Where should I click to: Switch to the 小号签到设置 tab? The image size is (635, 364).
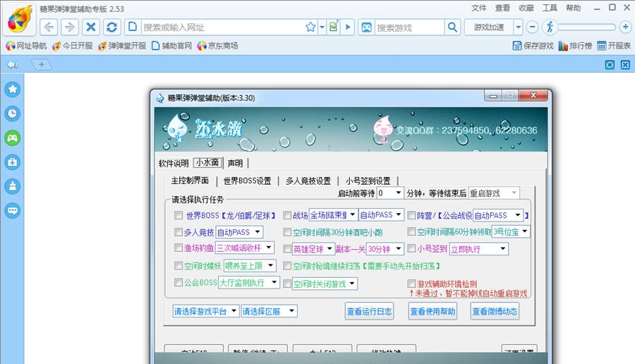[x=368, y=181]
